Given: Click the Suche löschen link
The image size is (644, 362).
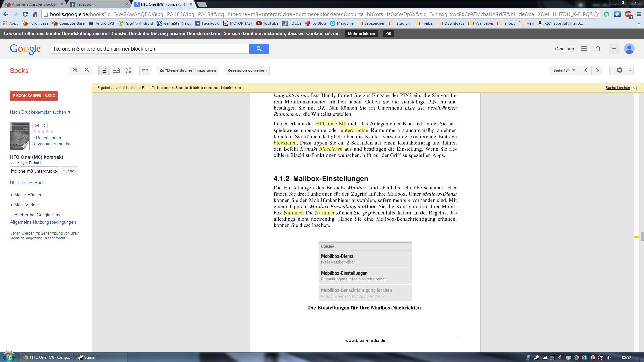Looking at the screenshot, I should coord(617,88).
